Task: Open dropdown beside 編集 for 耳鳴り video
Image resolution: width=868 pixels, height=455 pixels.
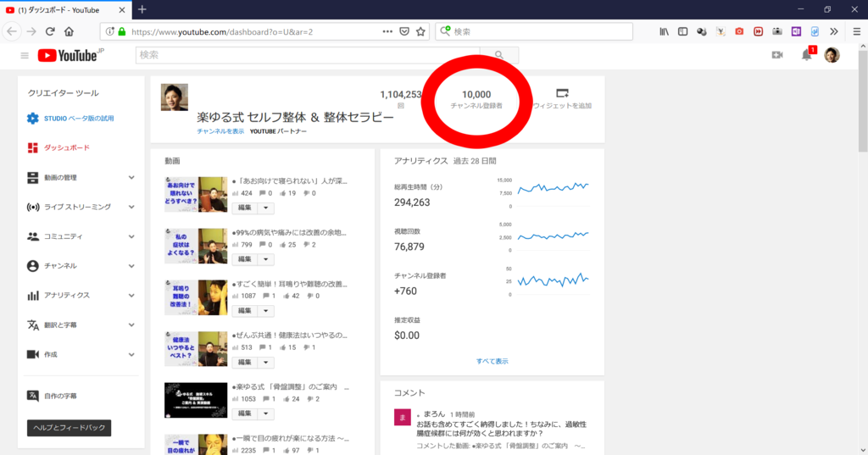Action: [265, 310]
